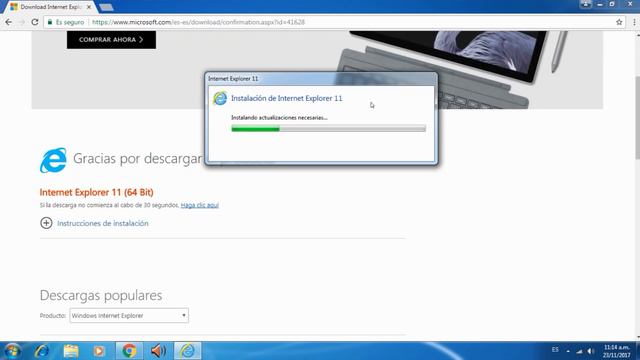The width and height of the screenshot is (640, 360).
Task: Open the clock and date in tray
Action: pos(616,351)
